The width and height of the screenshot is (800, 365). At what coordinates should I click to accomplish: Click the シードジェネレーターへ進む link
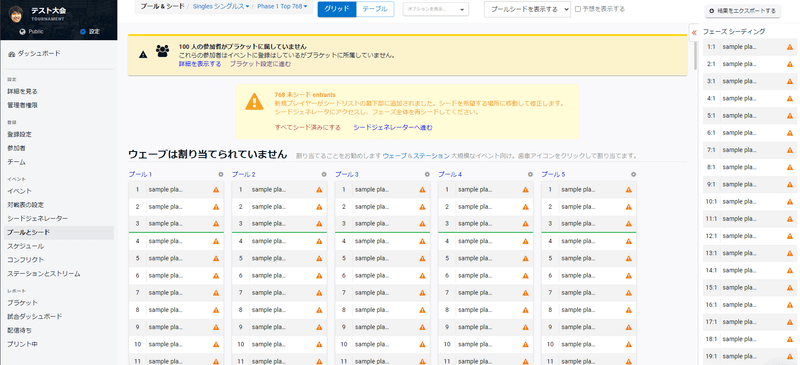pyautogui.click(x=393, y=128)
